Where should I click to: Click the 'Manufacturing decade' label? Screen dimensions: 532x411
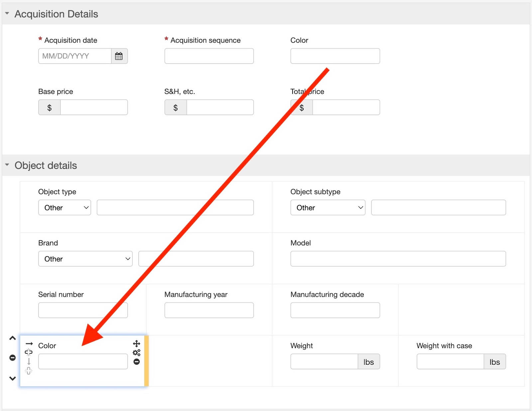coord(327,295)
